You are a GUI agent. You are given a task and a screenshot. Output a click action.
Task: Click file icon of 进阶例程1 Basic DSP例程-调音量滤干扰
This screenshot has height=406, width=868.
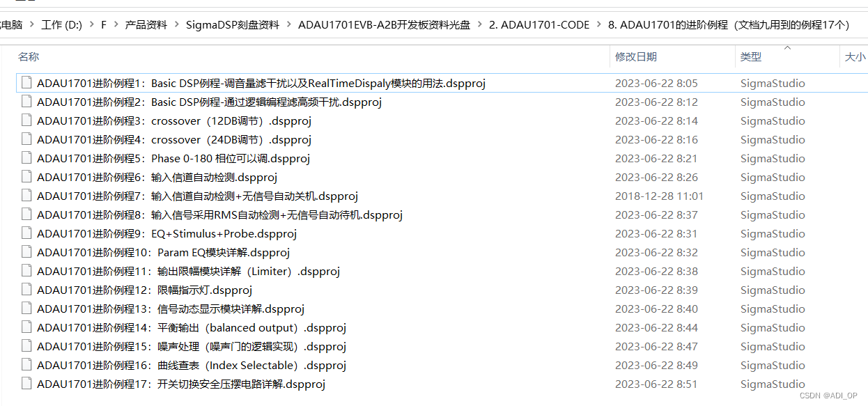click(26, 83)
